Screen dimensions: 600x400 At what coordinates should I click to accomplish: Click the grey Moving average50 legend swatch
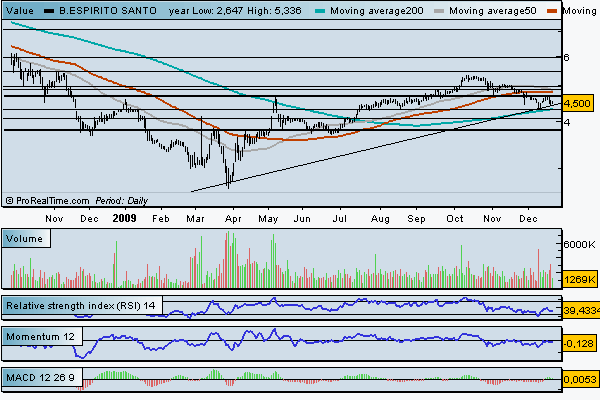tap(439, 11)
